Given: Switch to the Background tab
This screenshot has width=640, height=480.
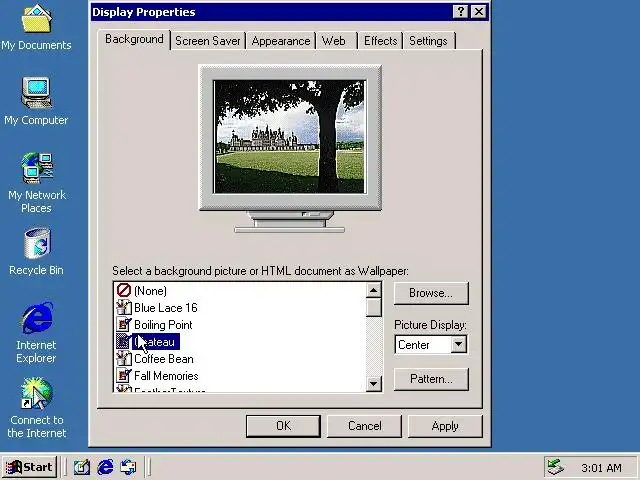Looking at the screenshot, I should [x=134, y=39].
